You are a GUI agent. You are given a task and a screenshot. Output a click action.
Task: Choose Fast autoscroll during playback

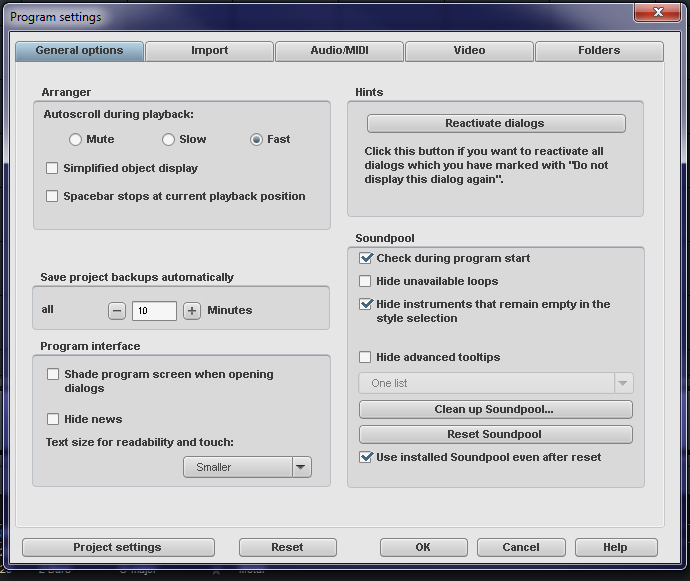256,140
